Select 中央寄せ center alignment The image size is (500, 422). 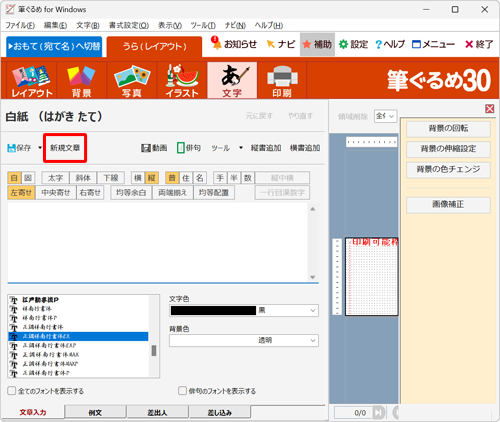pos(56,192)
